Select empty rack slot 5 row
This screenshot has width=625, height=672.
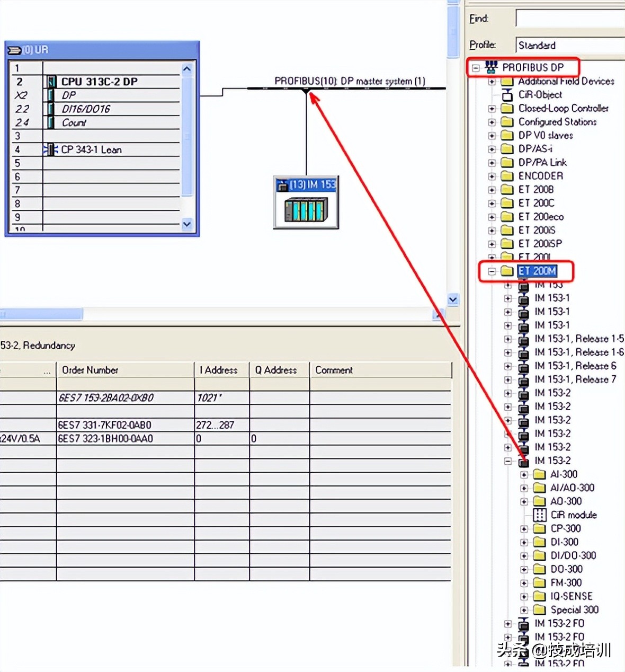click(x=96, y=163)
